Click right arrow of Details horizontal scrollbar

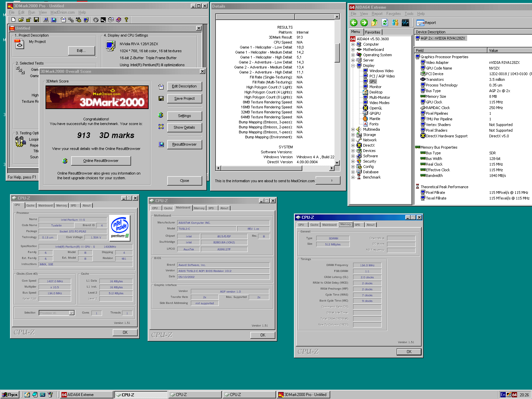332,168
